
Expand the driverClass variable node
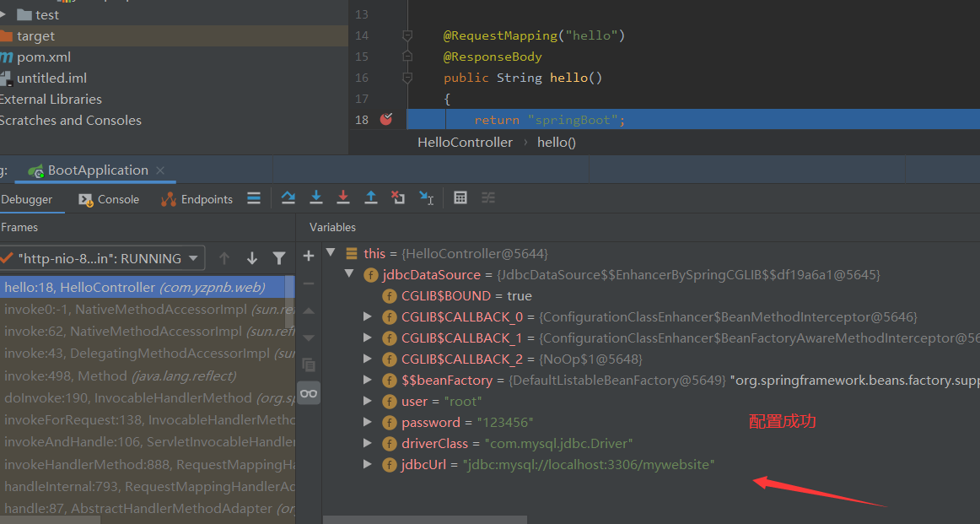tap(368, 443)
